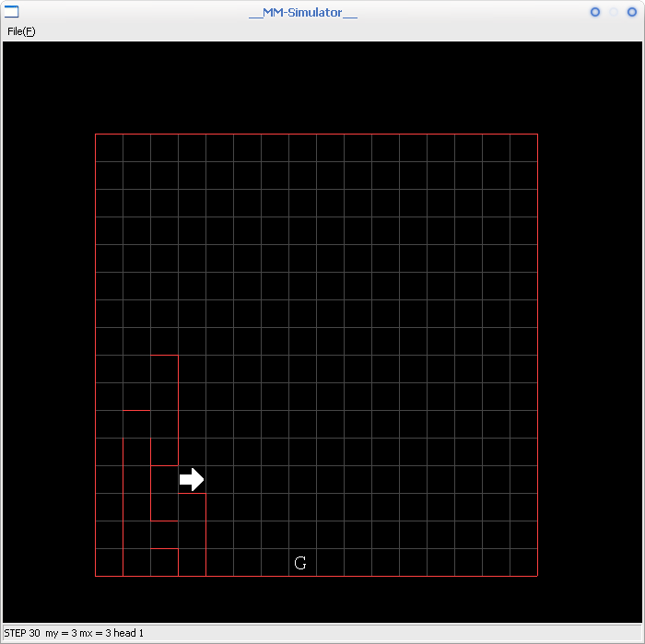Viewport: 645px width, 644px height.
Task: Click the my = 3 status value
Action: point(61,633)
